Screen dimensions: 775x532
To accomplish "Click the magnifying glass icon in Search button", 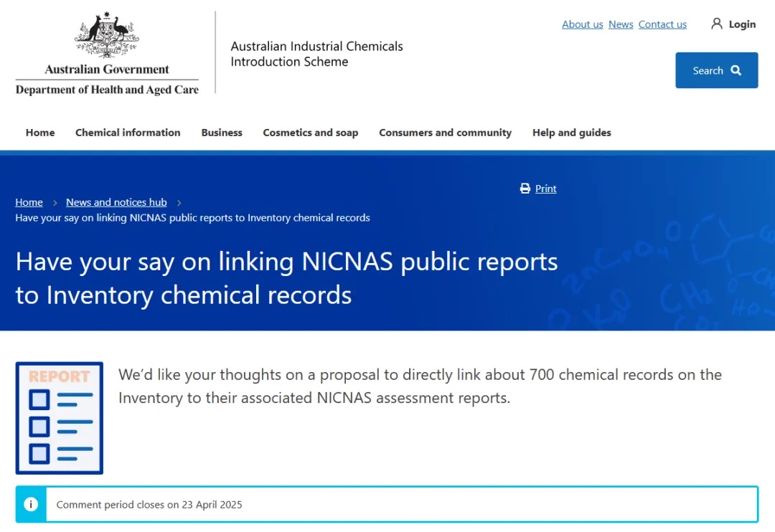I will 736,70.
